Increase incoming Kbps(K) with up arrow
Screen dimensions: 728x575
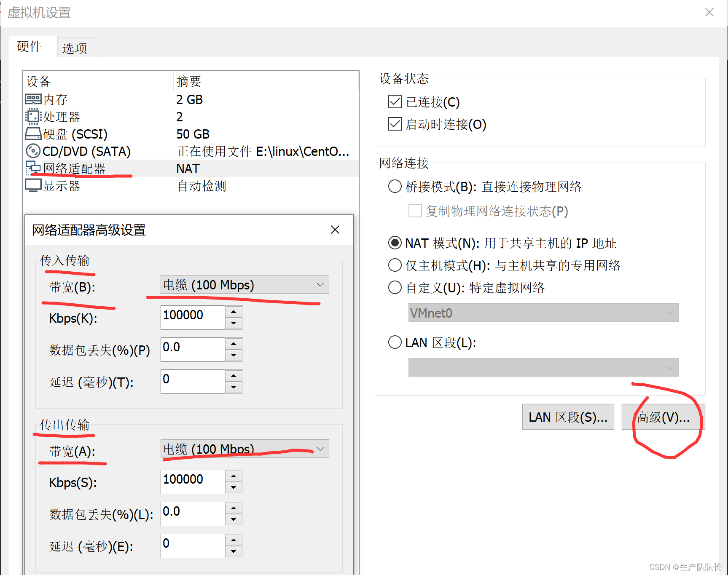(x=234, y=312)
